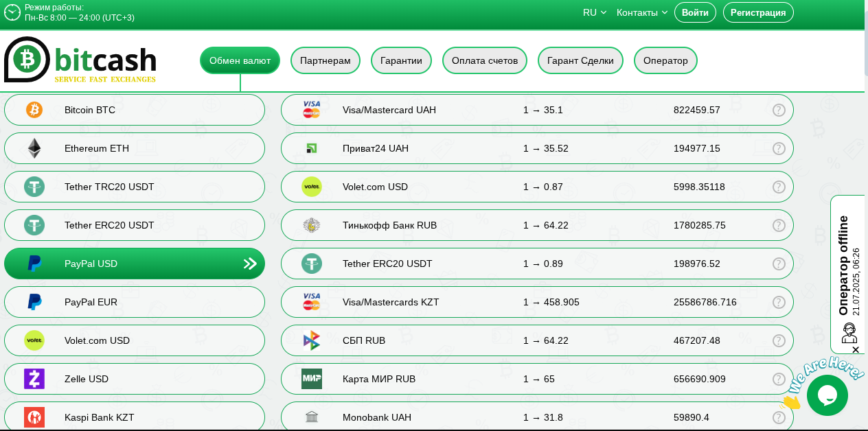The width and height of the screenshot is (868, 431).
Task: Click the Visa/Mastercard UAH card icon
Action: click(312, 110)
